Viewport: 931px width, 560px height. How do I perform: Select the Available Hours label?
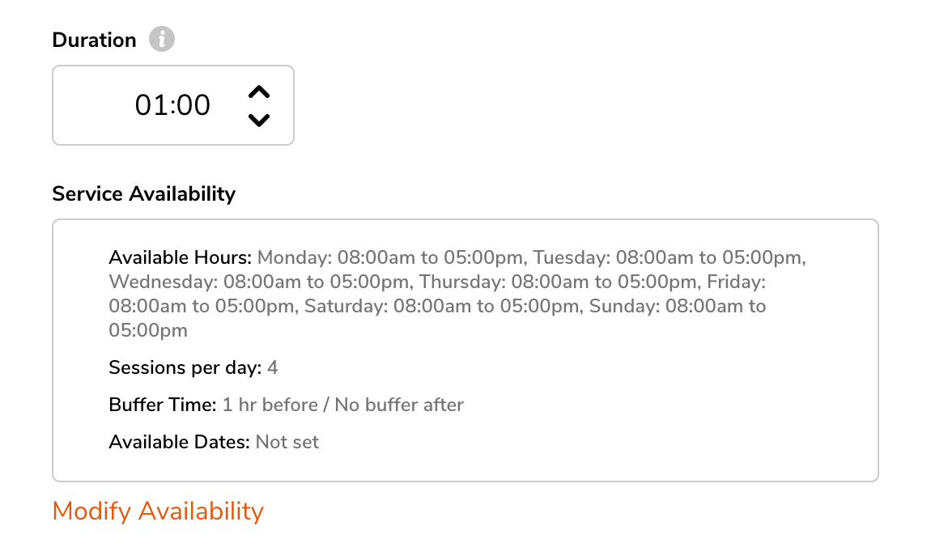(x=181, y=257)
